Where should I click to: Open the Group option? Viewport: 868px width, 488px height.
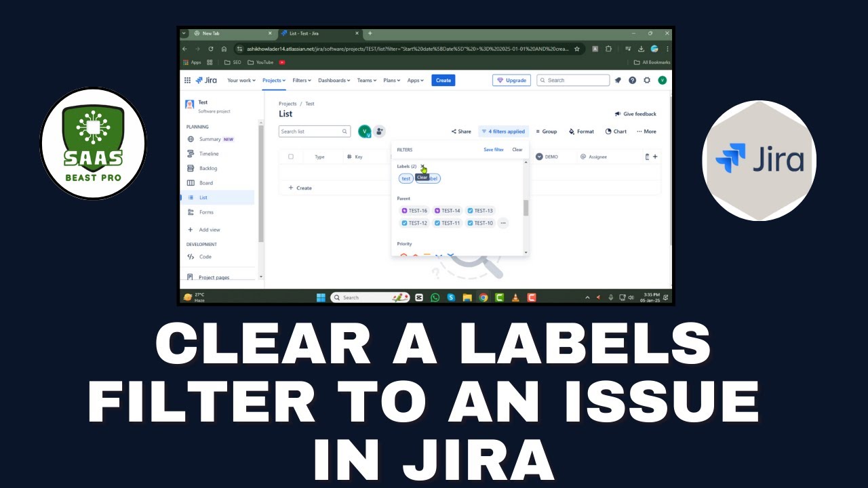[x=547, y=131]
